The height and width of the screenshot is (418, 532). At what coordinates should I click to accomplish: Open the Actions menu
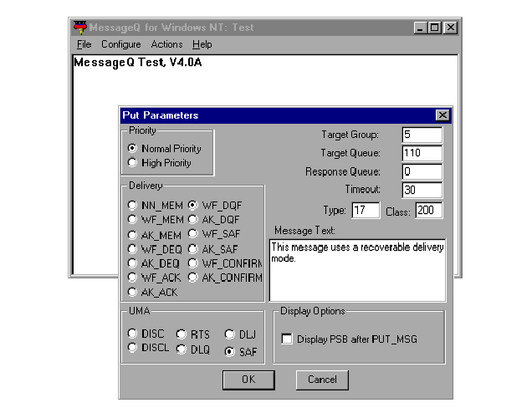pyautogui.click(x=166, y=44)
